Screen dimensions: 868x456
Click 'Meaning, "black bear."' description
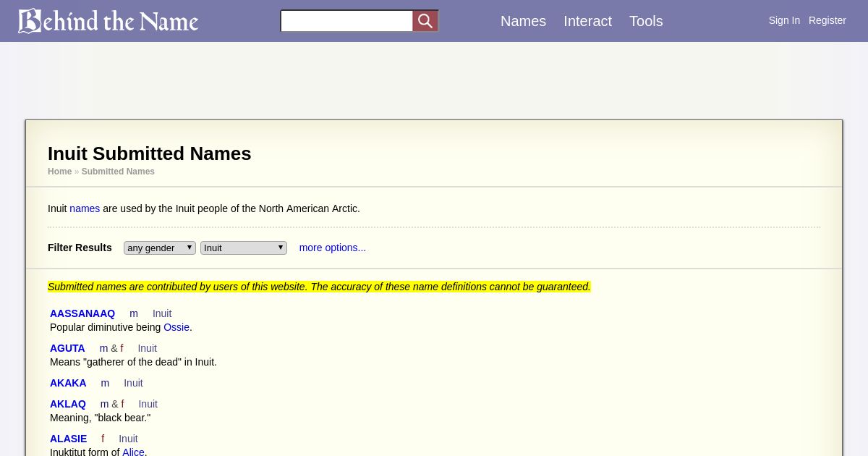click(101, 418)
